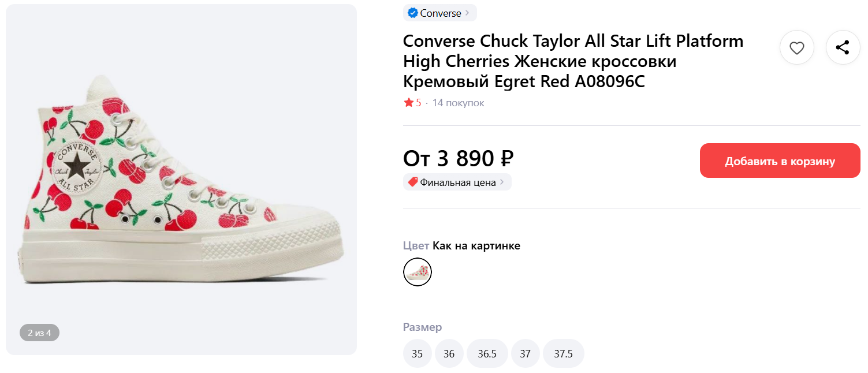Pick size 37
Viewport: 868px width, 373px height.
click(x=525, y=353)
